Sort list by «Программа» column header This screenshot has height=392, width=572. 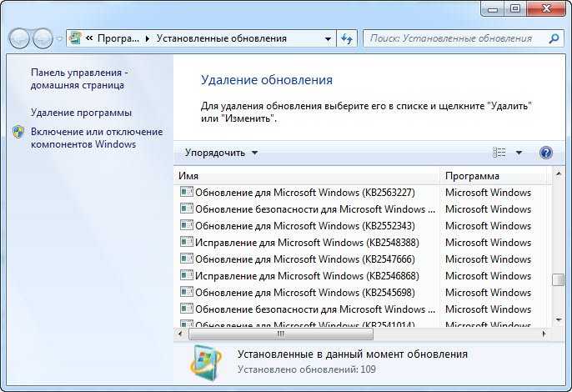tap(494, 176)
